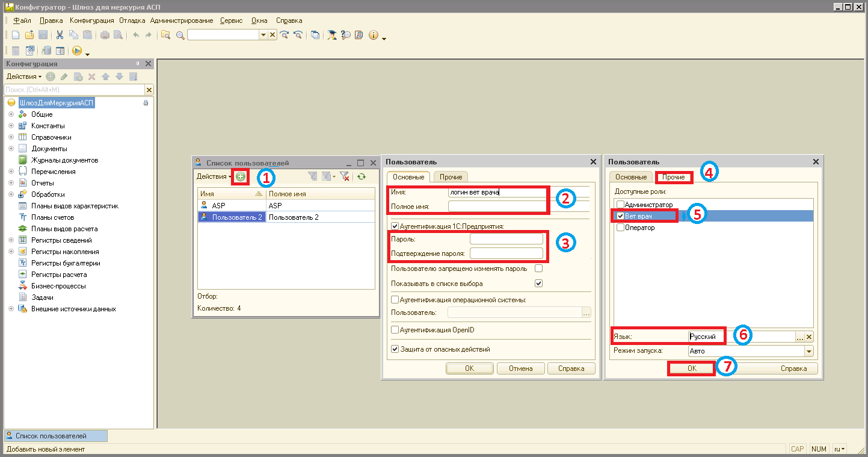This screenshot has height=457, width=868.
Task: Switch to Прочие tab in middle dialog
Action: coord(451,177)
